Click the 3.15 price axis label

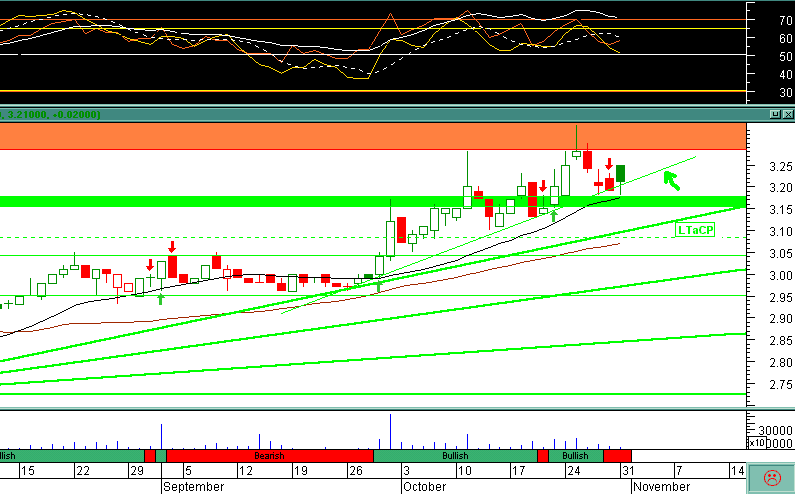pyautogui.click(x=781, y=209)
